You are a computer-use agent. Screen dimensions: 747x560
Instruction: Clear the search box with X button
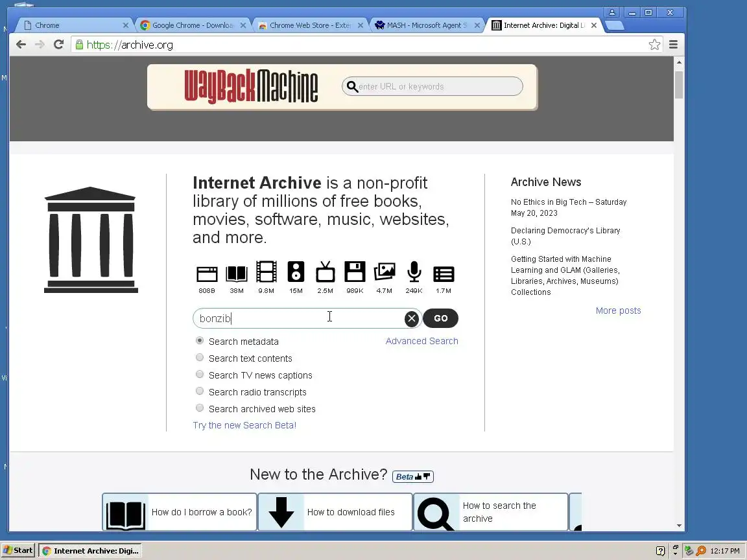pos(412,319)
